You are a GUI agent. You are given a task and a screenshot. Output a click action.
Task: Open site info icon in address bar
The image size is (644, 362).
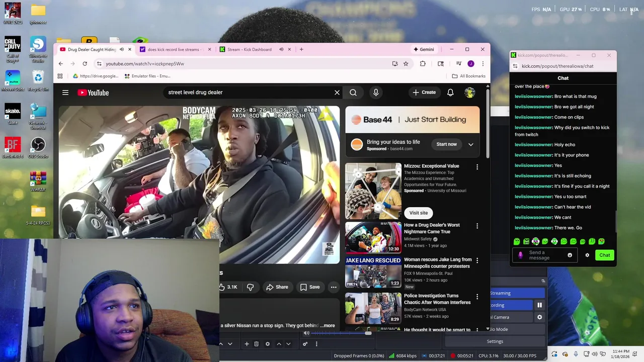coord(99,64)
